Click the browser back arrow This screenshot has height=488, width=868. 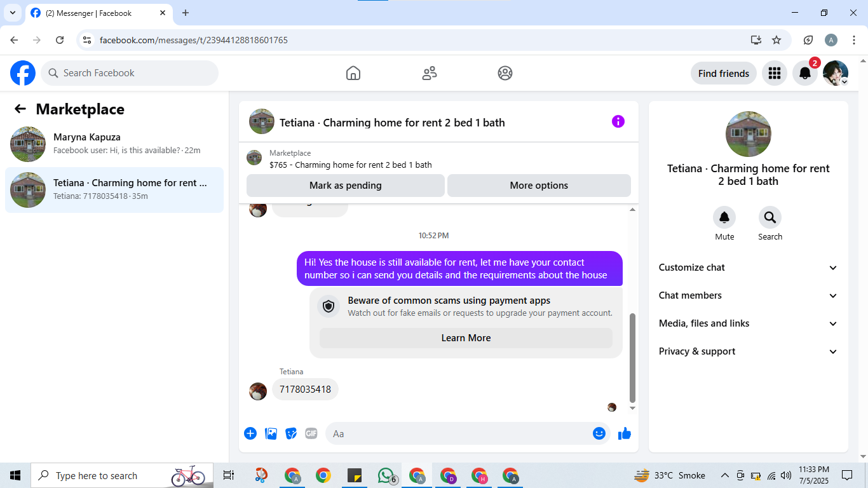(x=14, y=40)
